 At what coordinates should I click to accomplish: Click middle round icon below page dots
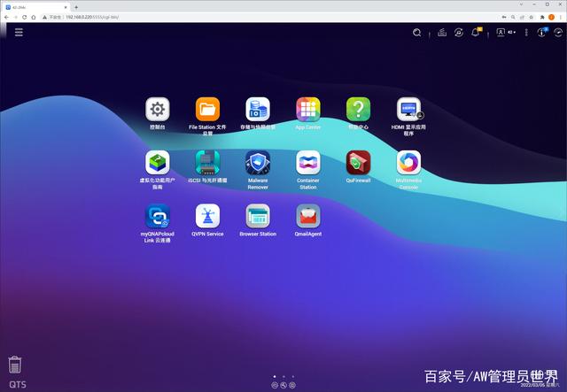pyautogui.click(x=283, y=385)
